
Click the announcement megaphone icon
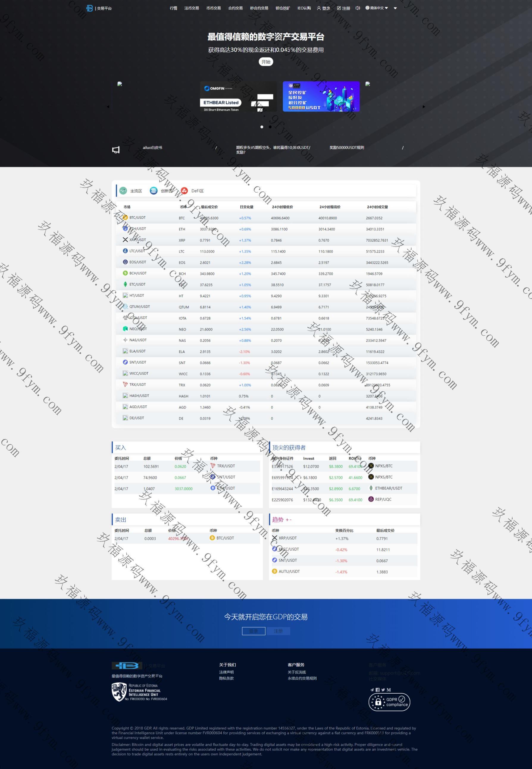116,150
